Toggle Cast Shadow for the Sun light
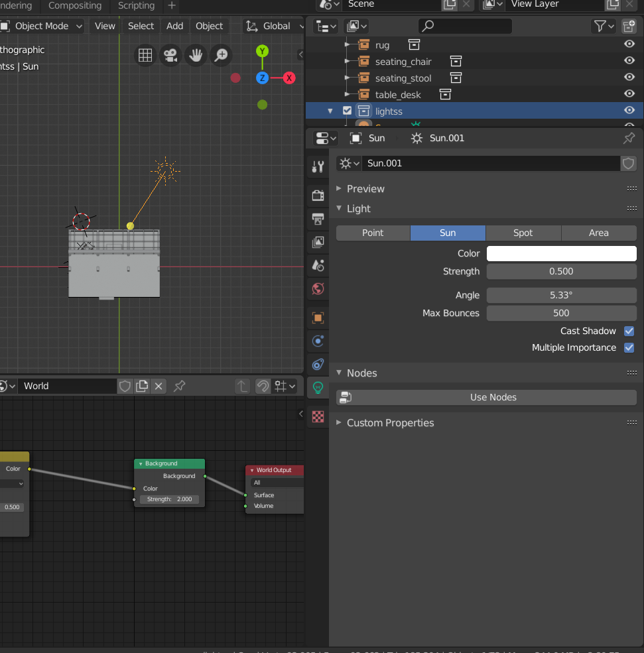This screenshot has height=653, width=644. [629, 331]
